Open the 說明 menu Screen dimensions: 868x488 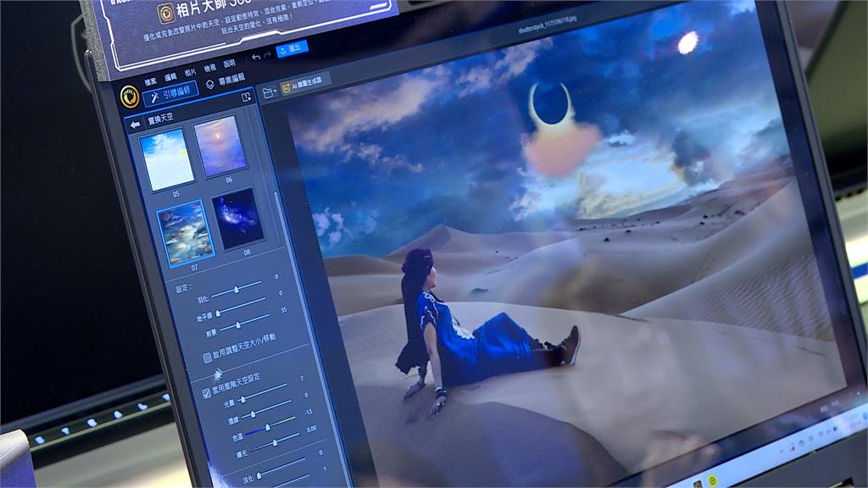tap(229, 64)
